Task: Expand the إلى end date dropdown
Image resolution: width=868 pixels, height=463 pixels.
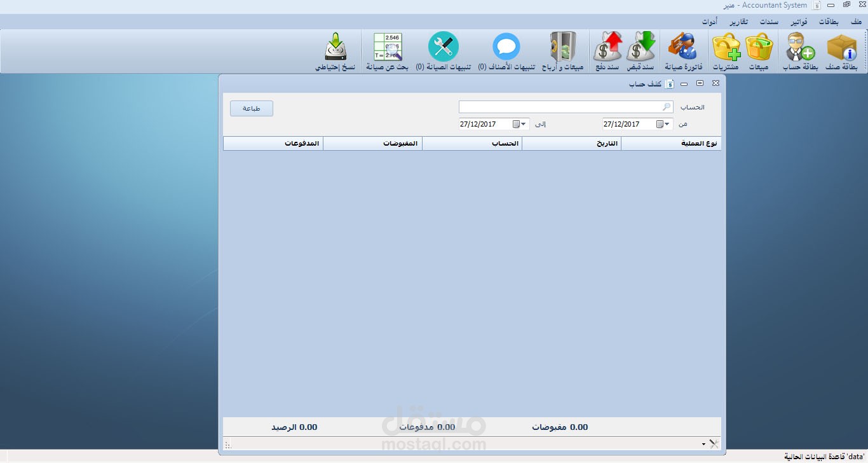Action: [x=524, y=124]
